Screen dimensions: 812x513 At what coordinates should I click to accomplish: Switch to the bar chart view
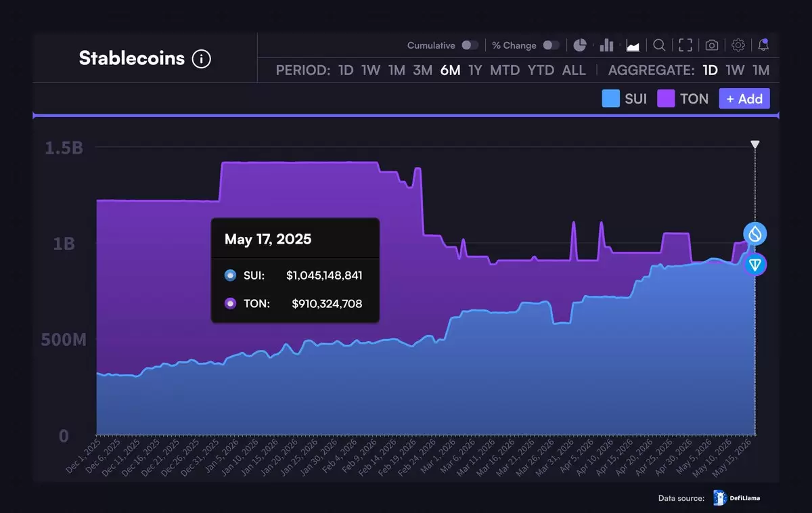point(606,45)
